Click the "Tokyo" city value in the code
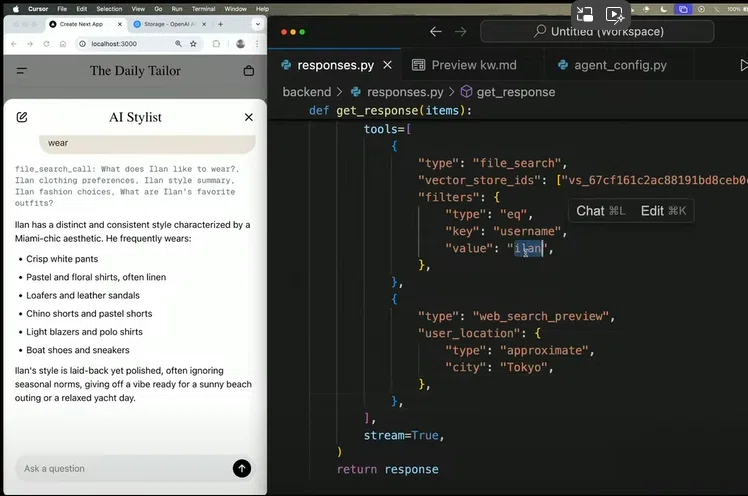This screenshot has width=748, height=496. tap(523, 368)
